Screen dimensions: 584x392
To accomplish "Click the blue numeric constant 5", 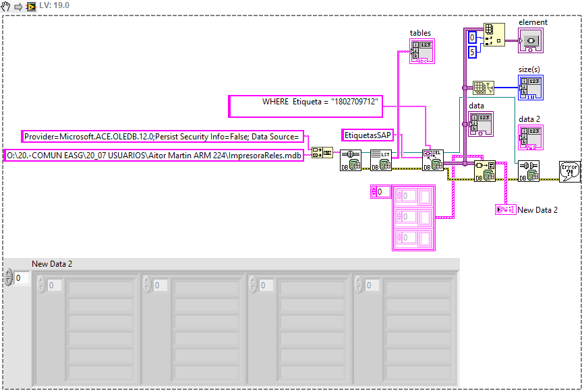I will coord(471,51).
